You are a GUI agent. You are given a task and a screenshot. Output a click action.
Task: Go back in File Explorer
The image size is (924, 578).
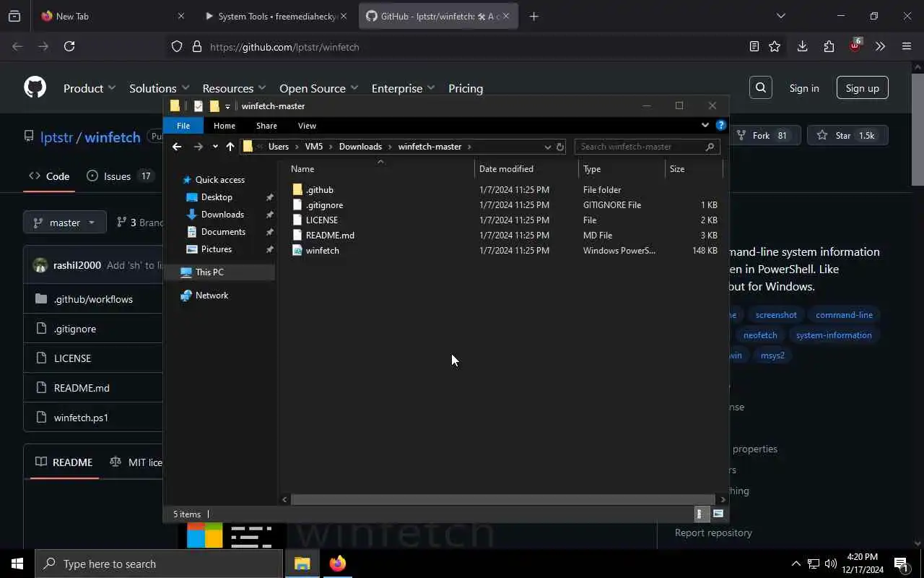click(177, 147)
